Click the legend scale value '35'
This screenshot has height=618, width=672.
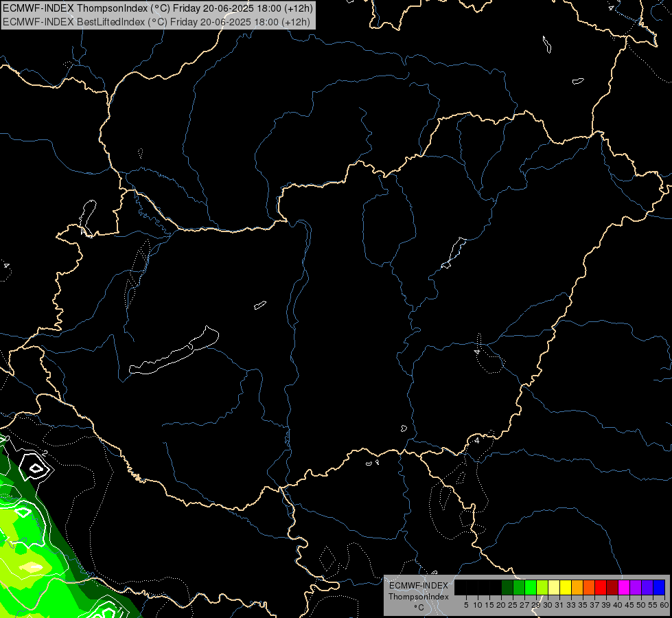coord(583,605)
